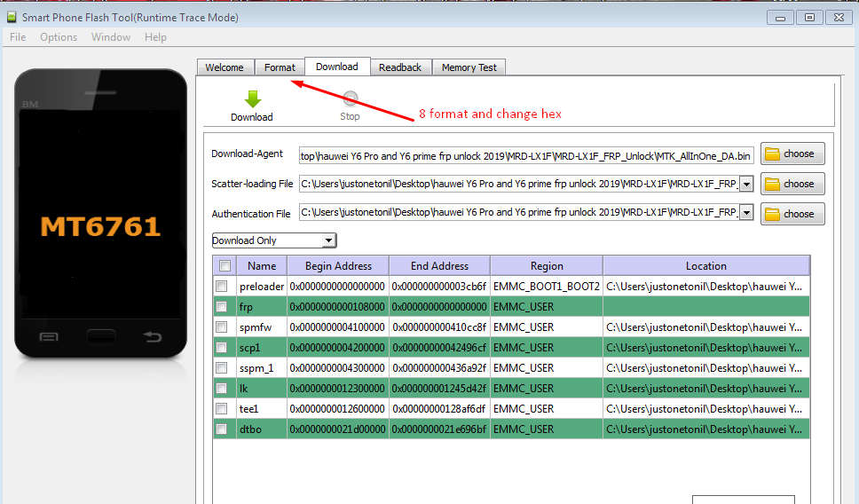
Task: Click choose button for Scatter-loading File
Action: (x=792, y=184)
